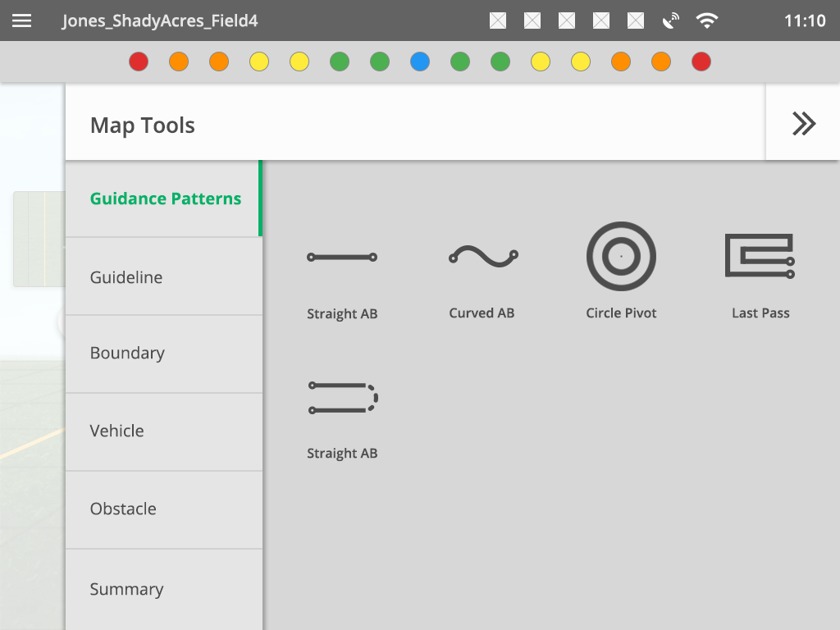Click the satellite GPS signal icon
Image resolution: width=840 pixels, height=630 pixels.
pos(671,21)
